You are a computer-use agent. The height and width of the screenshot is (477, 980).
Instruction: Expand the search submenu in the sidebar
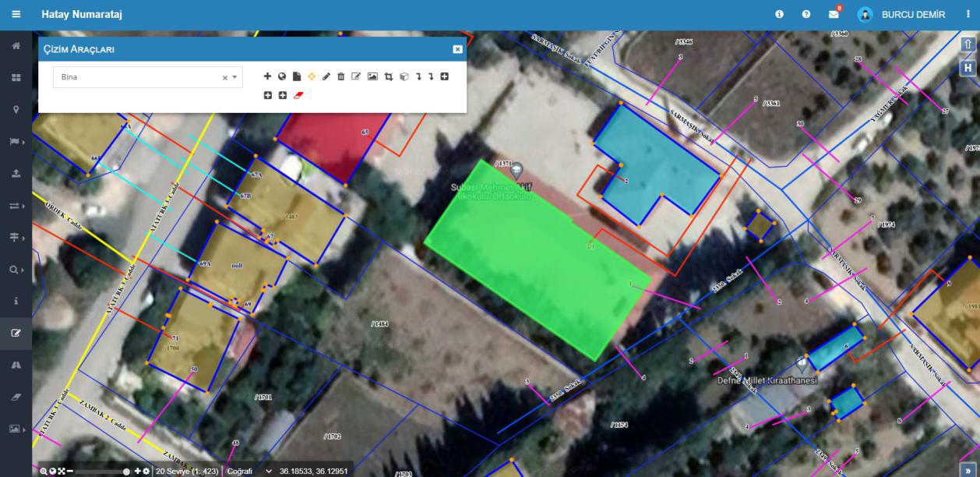pos(16,270)
